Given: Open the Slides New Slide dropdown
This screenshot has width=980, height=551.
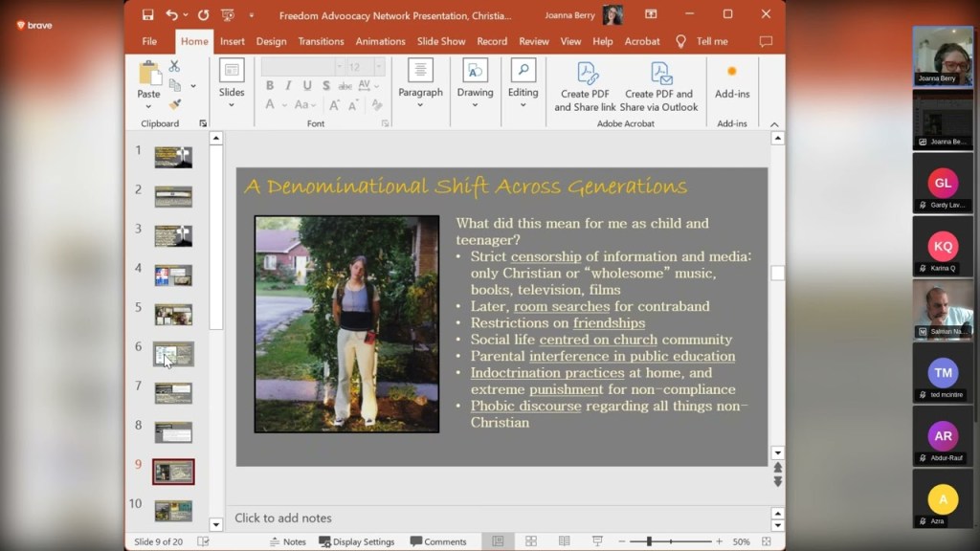Looking at the screenshot, I should (232, 105).
